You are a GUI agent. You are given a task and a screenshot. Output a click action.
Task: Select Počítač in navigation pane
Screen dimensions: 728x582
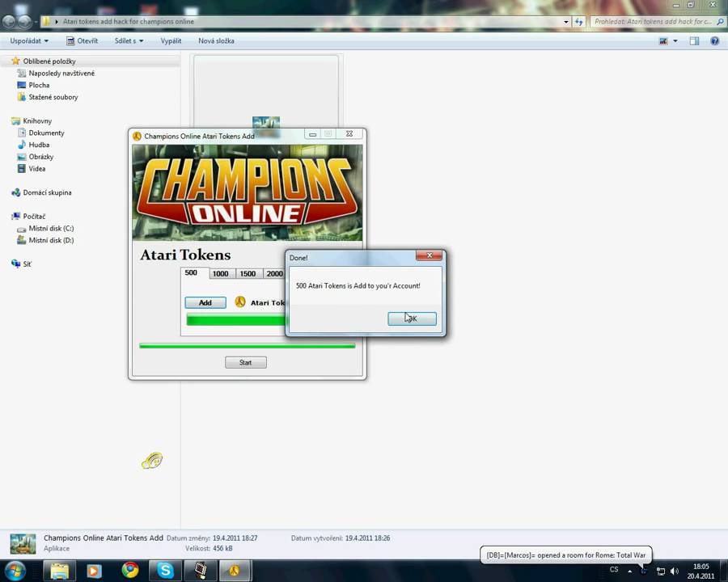pos(34,217)
